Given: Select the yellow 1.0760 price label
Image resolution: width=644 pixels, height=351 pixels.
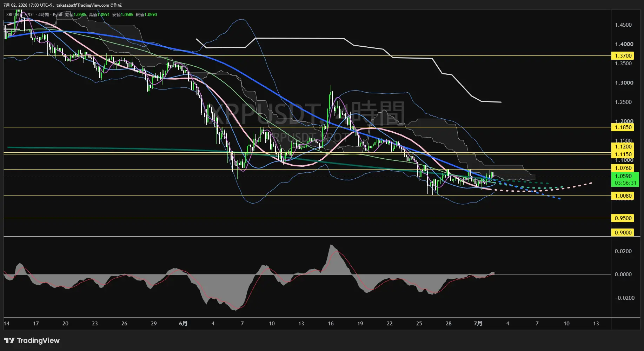Looking at the screenshot, I should click(x=623, y=168).
